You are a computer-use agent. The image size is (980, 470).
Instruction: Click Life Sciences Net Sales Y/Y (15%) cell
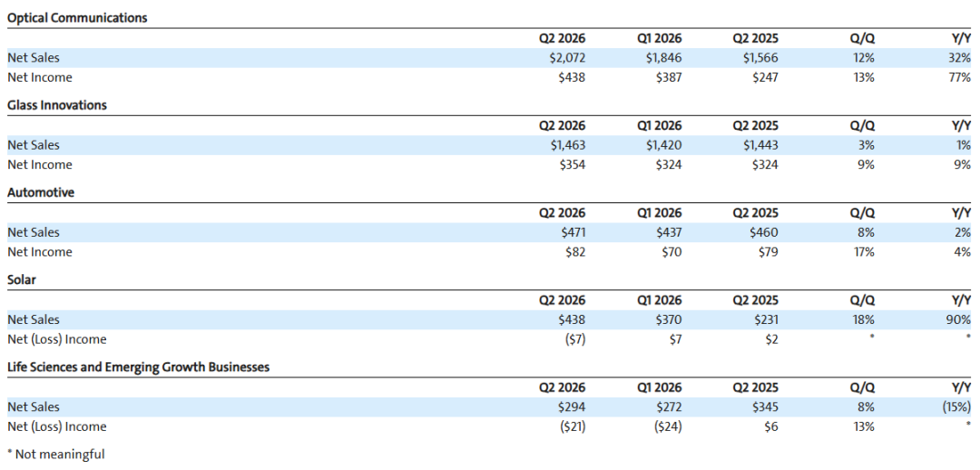pyautogui.click(x=956, y=406)
